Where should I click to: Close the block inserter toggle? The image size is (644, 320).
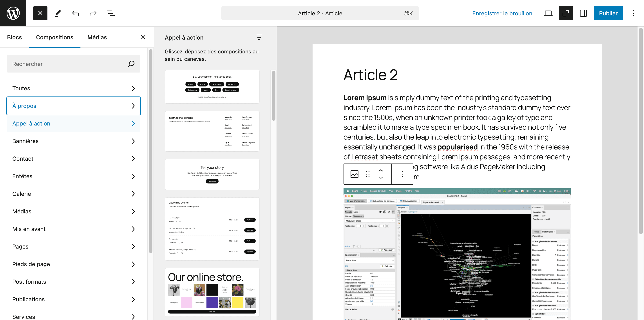pyautogui.click(x=40, y=13)
